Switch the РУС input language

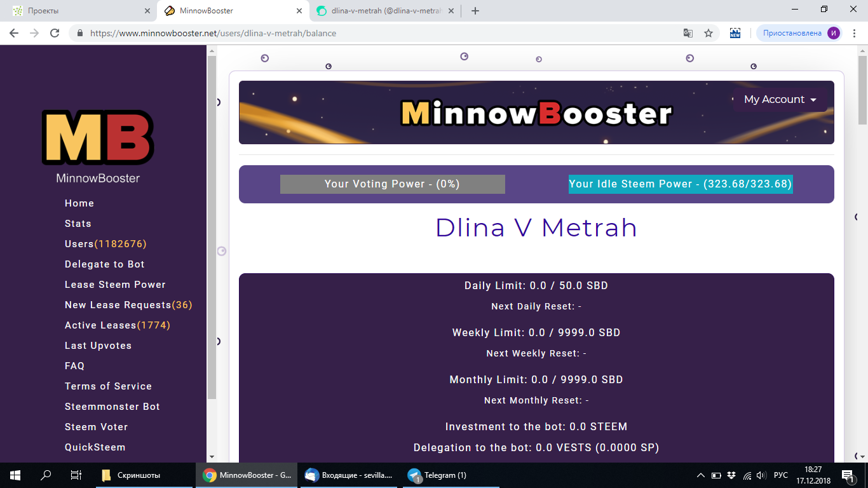[x=781, y=475]
